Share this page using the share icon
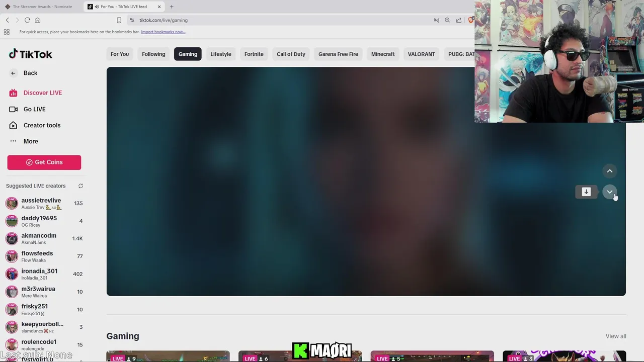This screenshot has height=362, width=644. tap(459, 20)
